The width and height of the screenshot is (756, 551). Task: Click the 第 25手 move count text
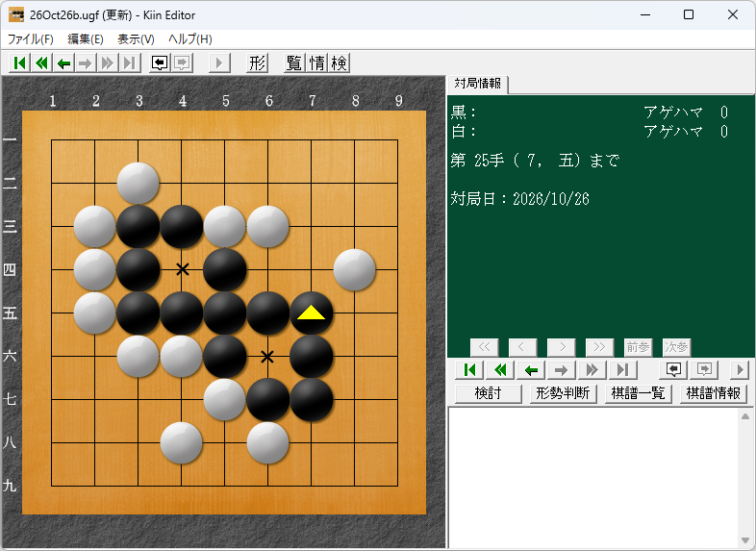477,160
